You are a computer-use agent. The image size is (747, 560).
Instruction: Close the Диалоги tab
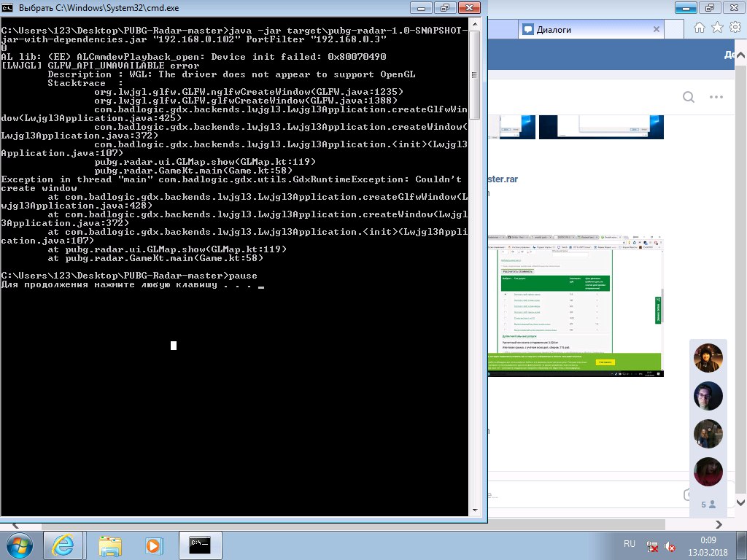click(x=657, y=30)
